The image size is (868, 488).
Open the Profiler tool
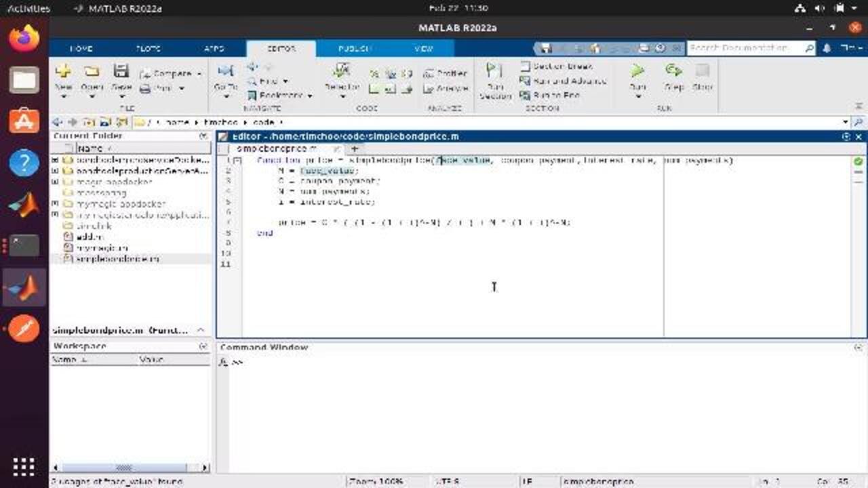(x=445, y=73)
